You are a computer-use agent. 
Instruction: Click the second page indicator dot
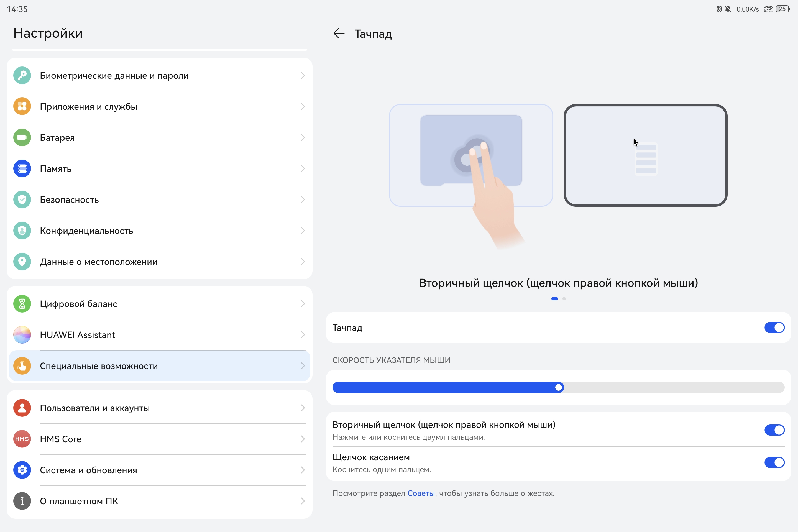pyautogui.click(x=564, y=299)
